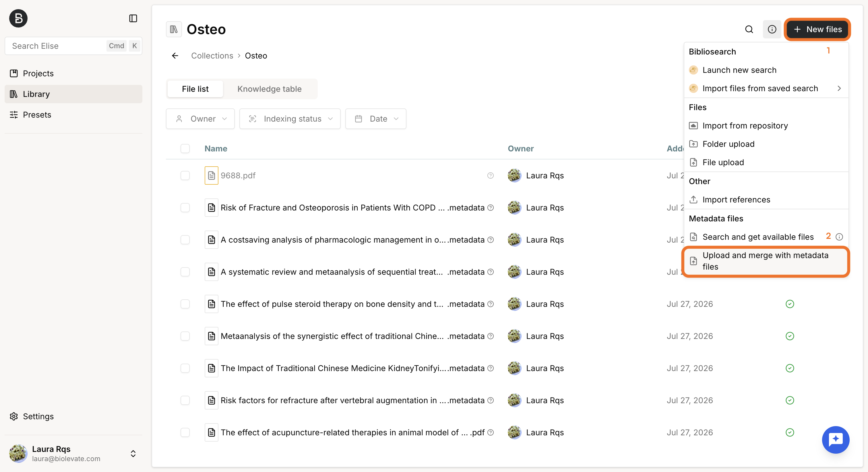The image size is (868, 472).
Task: Click info icon for Risk of Fracture file
Action: [x=491, y=208]
